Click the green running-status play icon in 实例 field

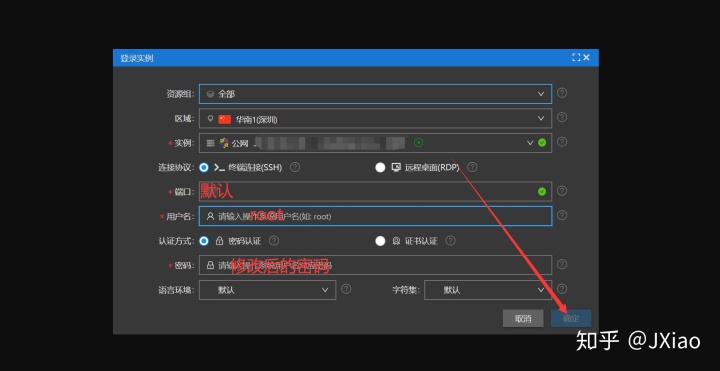pos(418,143)
